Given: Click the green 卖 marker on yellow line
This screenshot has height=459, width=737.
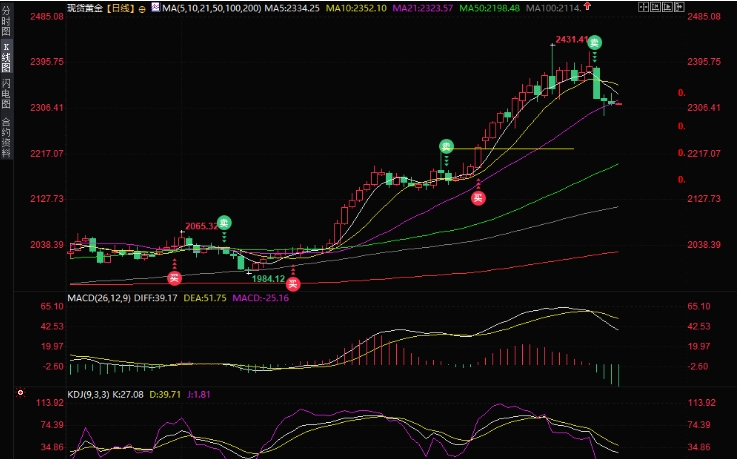Looking at the screenshot, I should (447, 147).
